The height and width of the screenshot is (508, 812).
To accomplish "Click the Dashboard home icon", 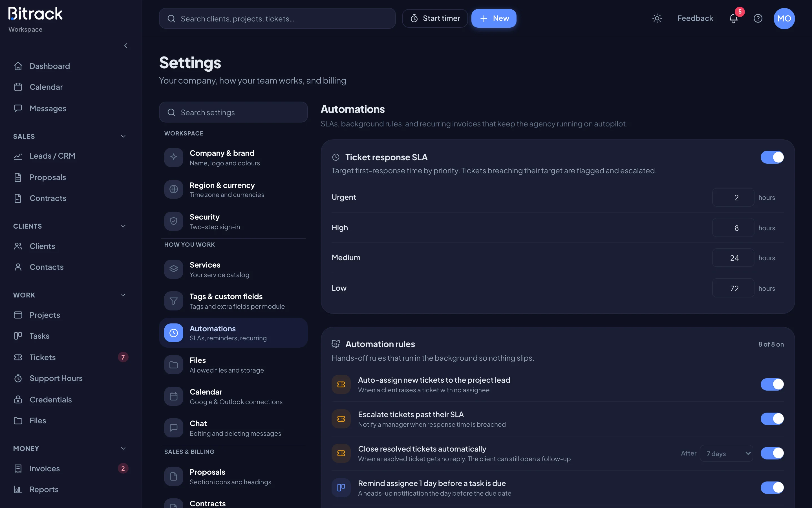I will (18, 66).
